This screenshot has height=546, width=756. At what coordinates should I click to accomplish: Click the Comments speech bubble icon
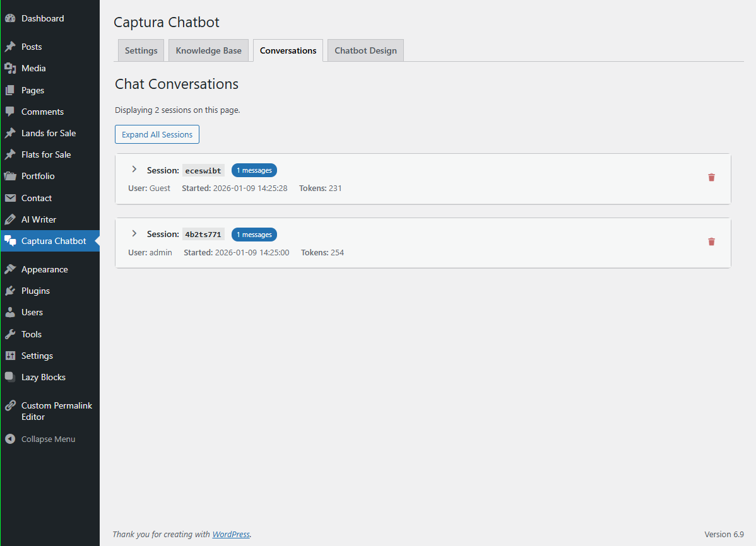[10, 112]
